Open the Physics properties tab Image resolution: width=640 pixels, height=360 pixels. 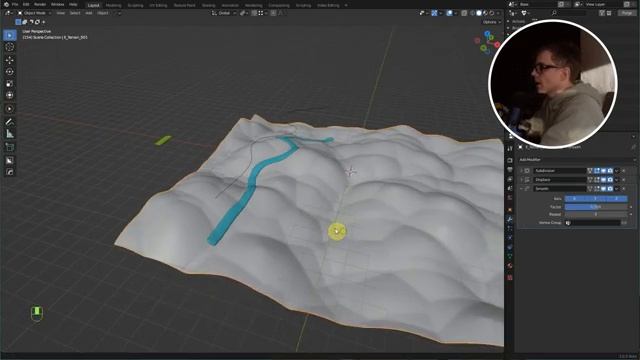pos(510,238)
